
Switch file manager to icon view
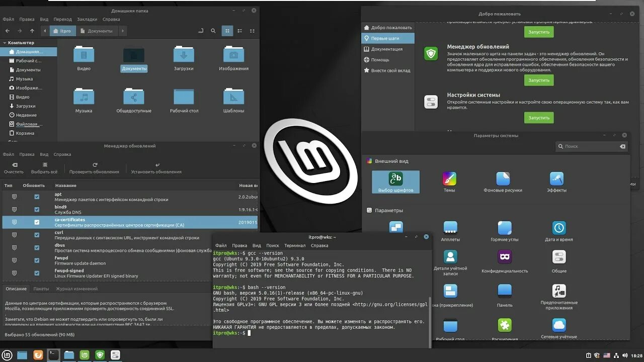(x=227, y=31)
